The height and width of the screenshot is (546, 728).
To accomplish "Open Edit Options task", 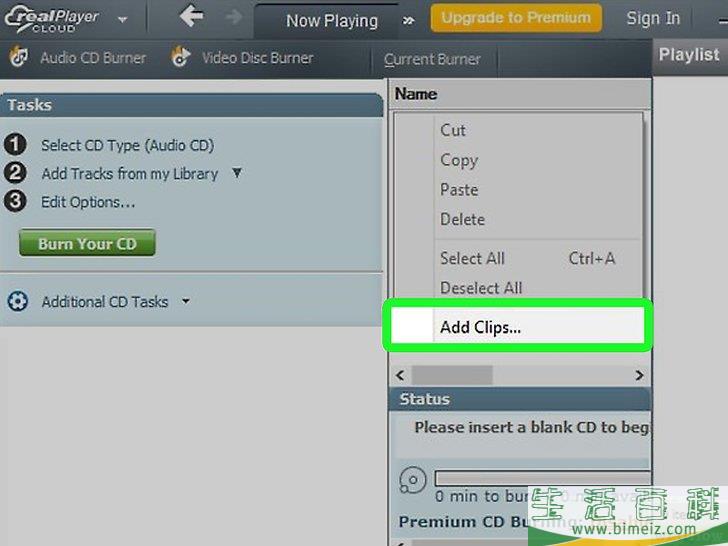I will coord(88,202).
